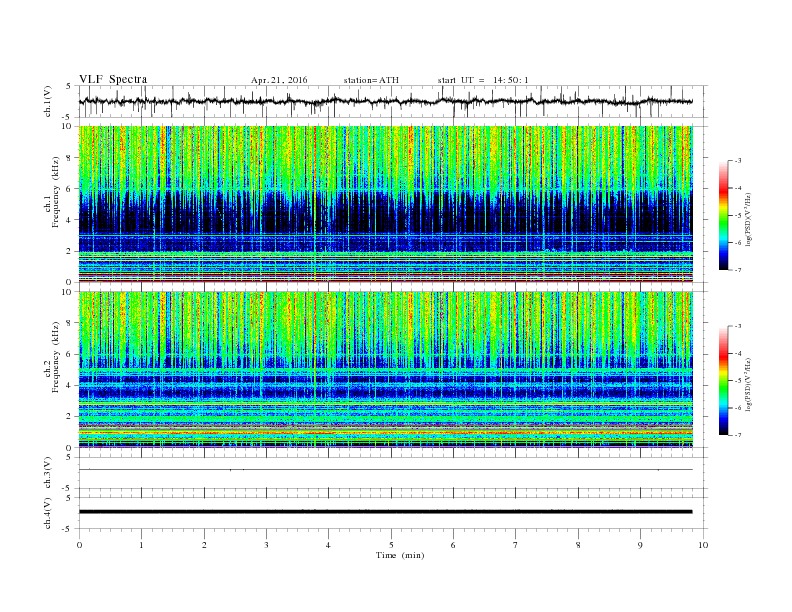
Task: Click the ch.1 frequency tick label "4"
Action: (x=69, y=220)
